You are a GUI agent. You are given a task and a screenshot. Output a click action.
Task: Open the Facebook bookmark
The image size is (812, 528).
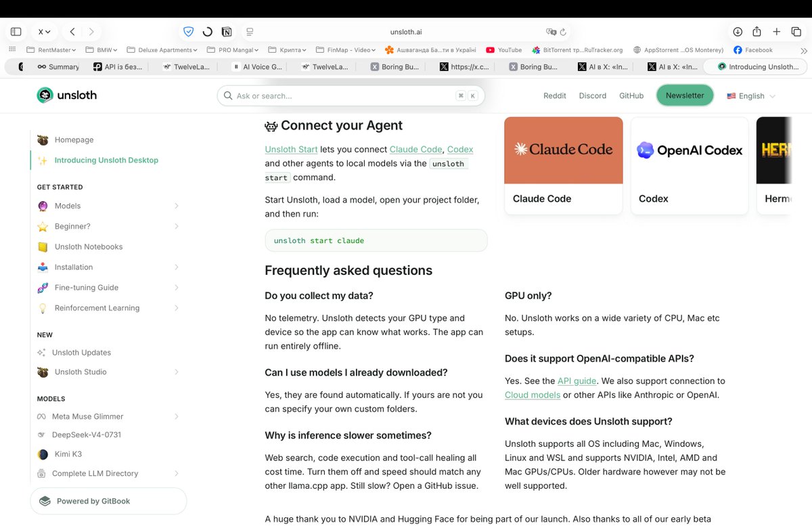pyautogui.click(x=753, y=49)
